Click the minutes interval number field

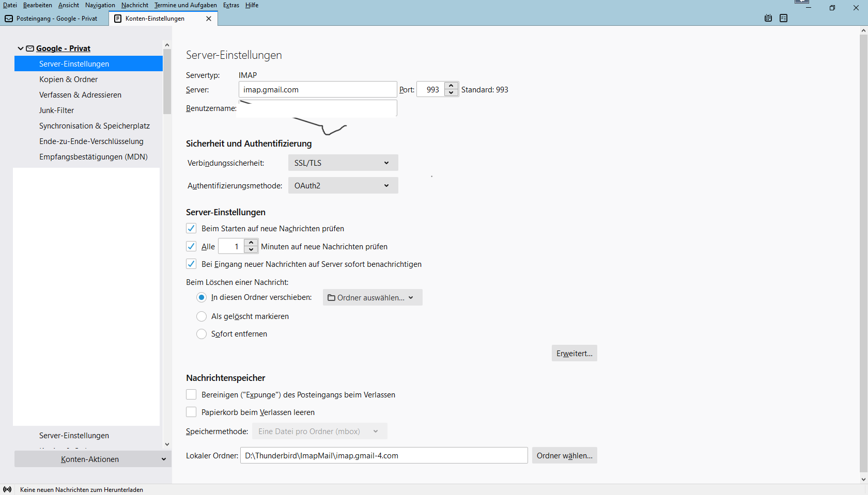coord(231,246)
